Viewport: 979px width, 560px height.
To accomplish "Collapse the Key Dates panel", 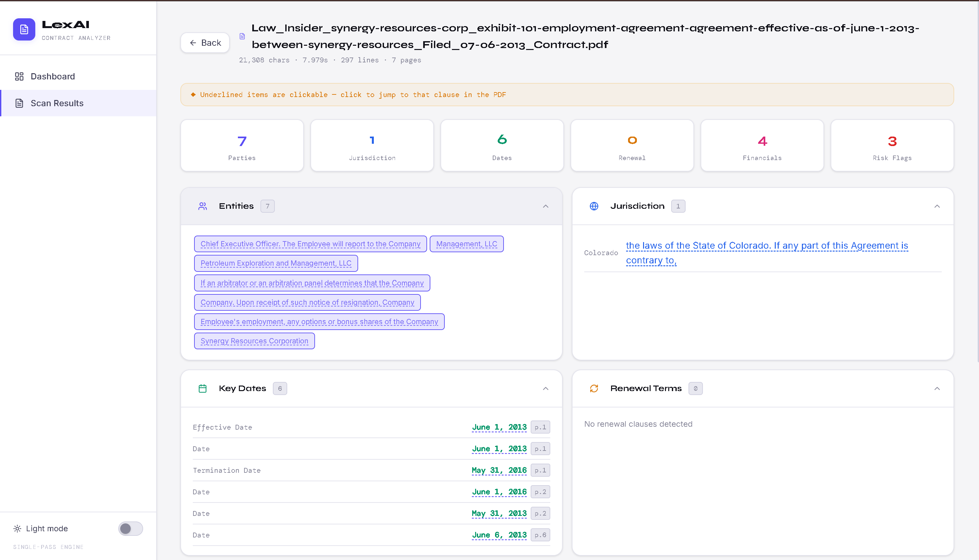I will click(x=545, y=388).
